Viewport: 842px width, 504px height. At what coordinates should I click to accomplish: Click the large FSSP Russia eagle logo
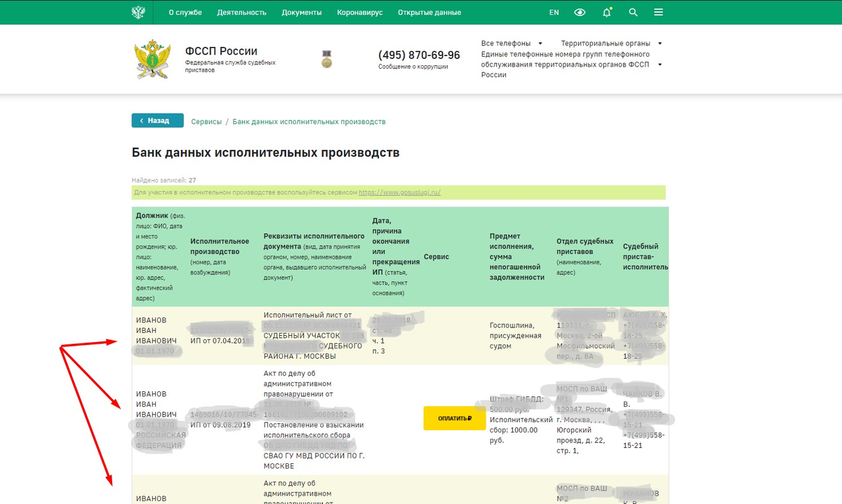(x=152, y=60)
